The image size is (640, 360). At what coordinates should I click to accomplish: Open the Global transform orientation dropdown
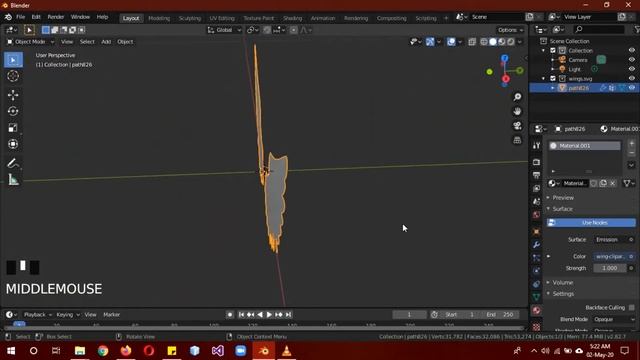coord(224,30)
